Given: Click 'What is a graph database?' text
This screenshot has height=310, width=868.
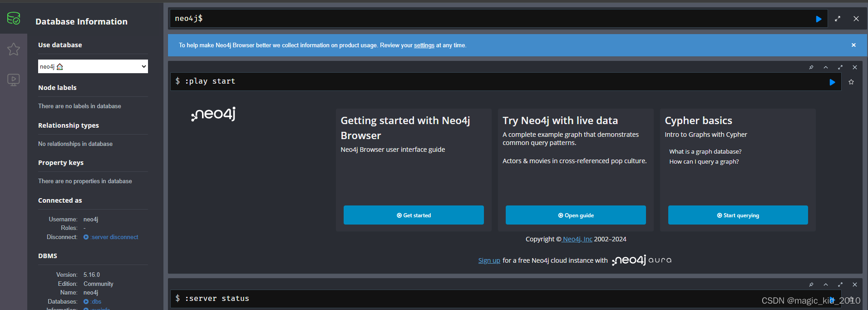Looking at the screenshot, I should [705, 152].
